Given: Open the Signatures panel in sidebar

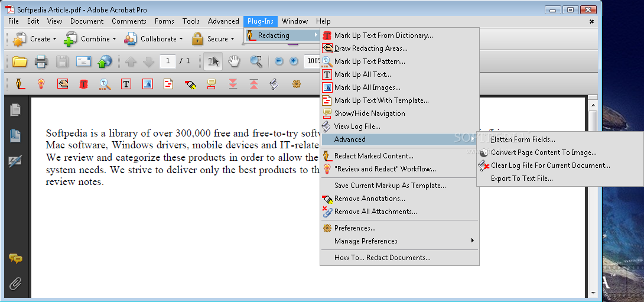Looking at the screenshot, I should [x=15, y=161].
